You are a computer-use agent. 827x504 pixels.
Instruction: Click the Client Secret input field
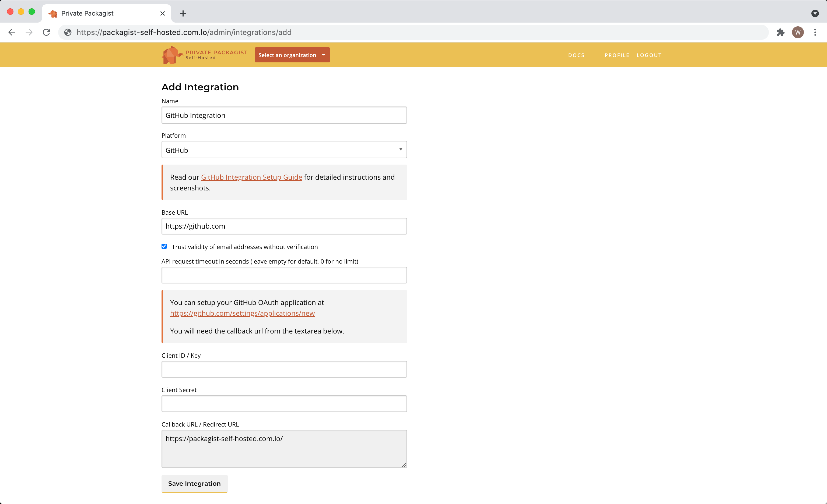pos(284,404)
